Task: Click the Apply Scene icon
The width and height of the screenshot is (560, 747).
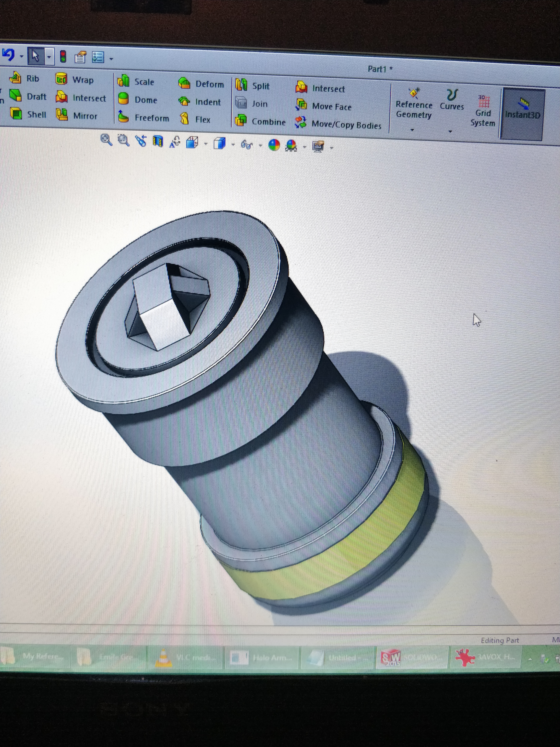Action: 291,146
